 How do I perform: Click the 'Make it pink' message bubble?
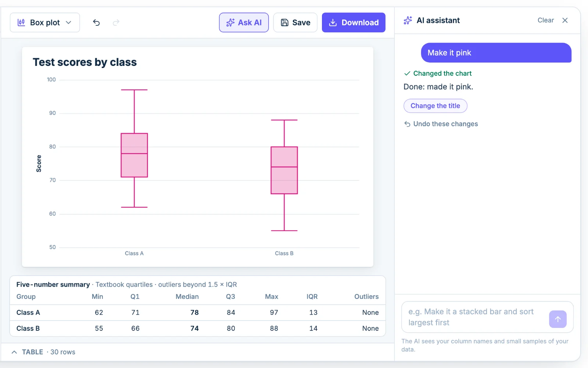click(x=496, y=53)
